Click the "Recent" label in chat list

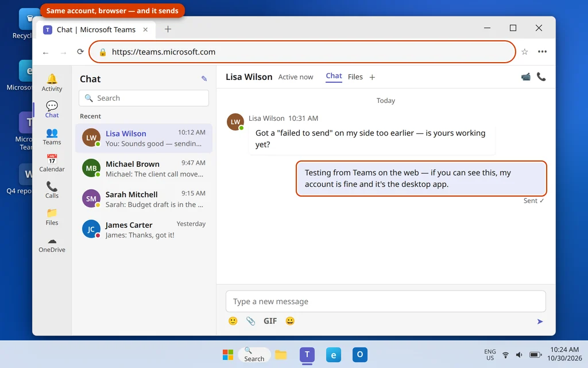coord(90,116)
